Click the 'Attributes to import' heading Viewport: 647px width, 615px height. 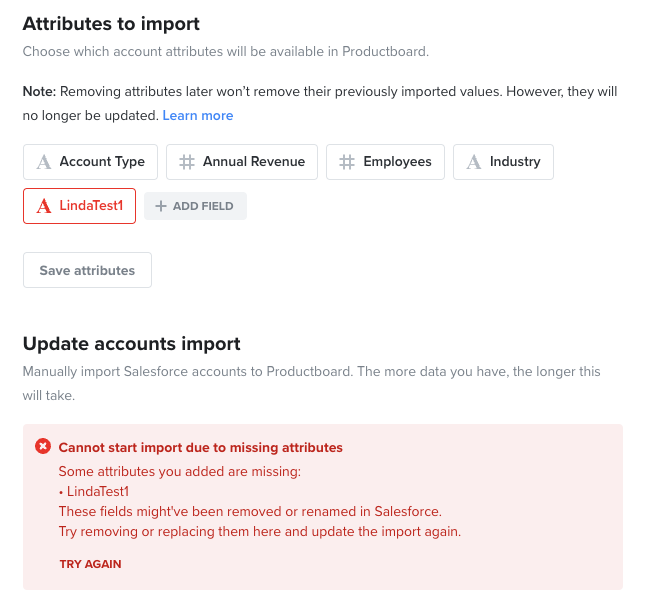point(111,24)
